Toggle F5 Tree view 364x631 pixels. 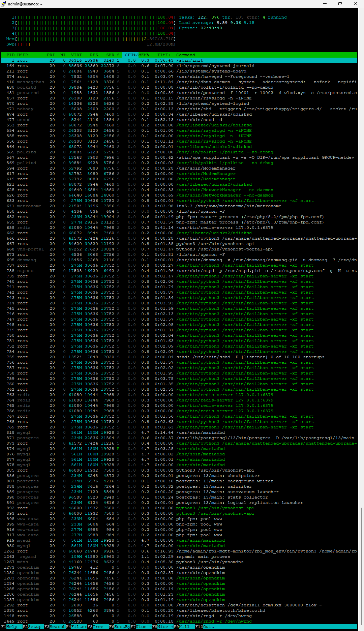point(98,627)
